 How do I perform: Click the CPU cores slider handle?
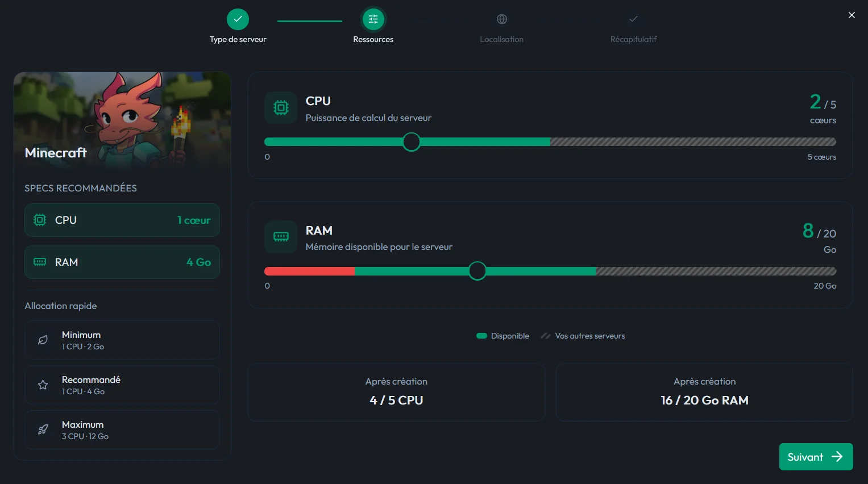pos(411,141)
